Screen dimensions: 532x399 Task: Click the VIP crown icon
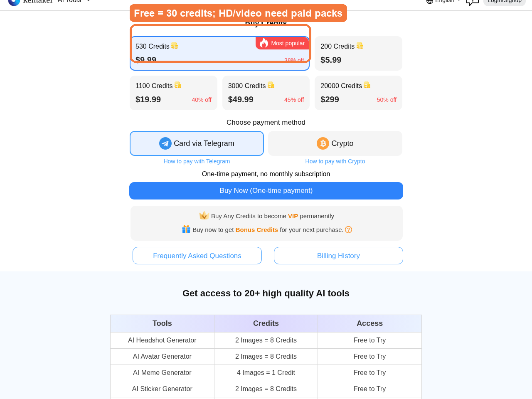(204, 215)
